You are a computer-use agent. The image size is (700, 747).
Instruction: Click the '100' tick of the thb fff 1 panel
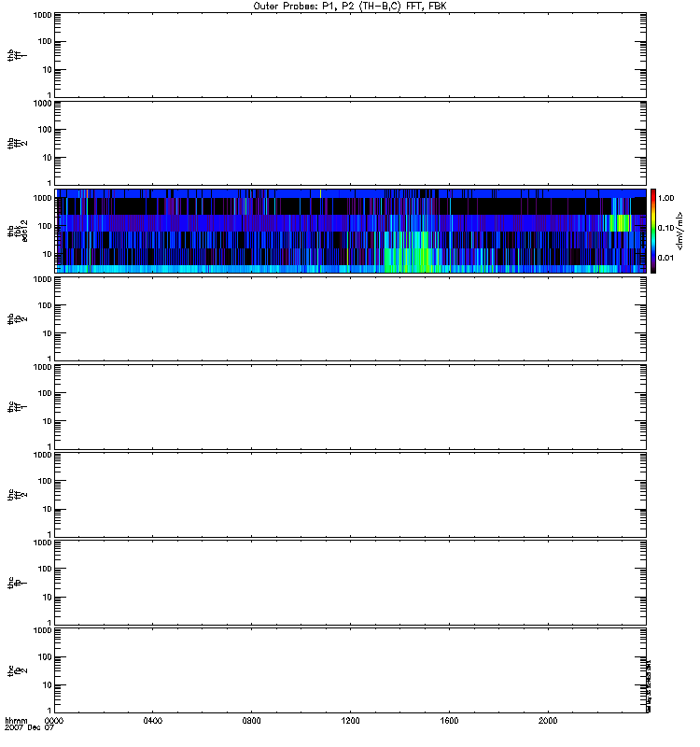(x=45, y=42)
